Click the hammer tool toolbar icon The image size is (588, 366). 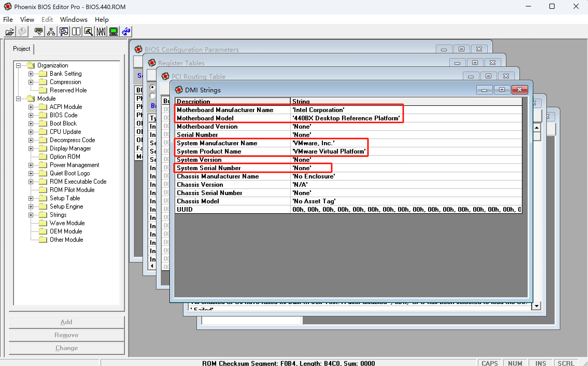pos(89,32)
